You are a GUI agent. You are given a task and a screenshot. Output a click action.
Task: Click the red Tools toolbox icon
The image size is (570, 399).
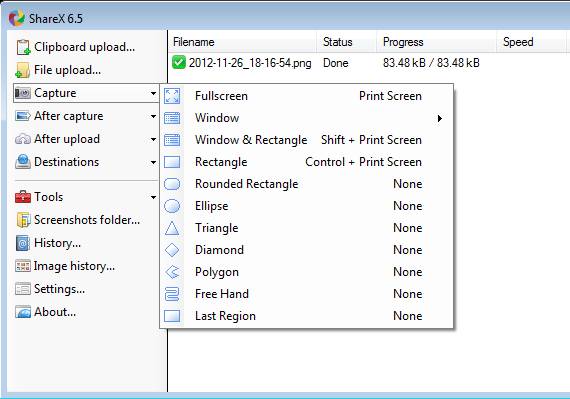pos(23,197)
